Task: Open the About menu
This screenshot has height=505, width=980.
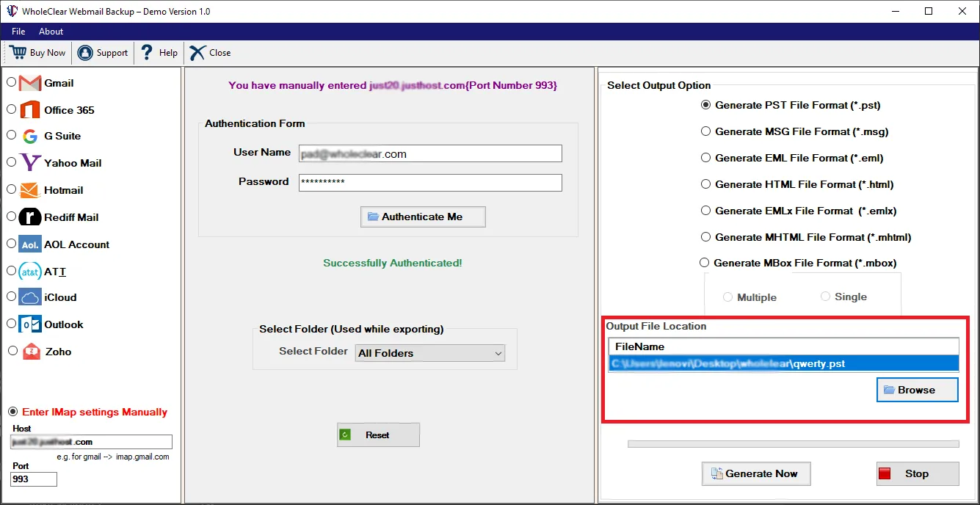Action: coord(51,32)
